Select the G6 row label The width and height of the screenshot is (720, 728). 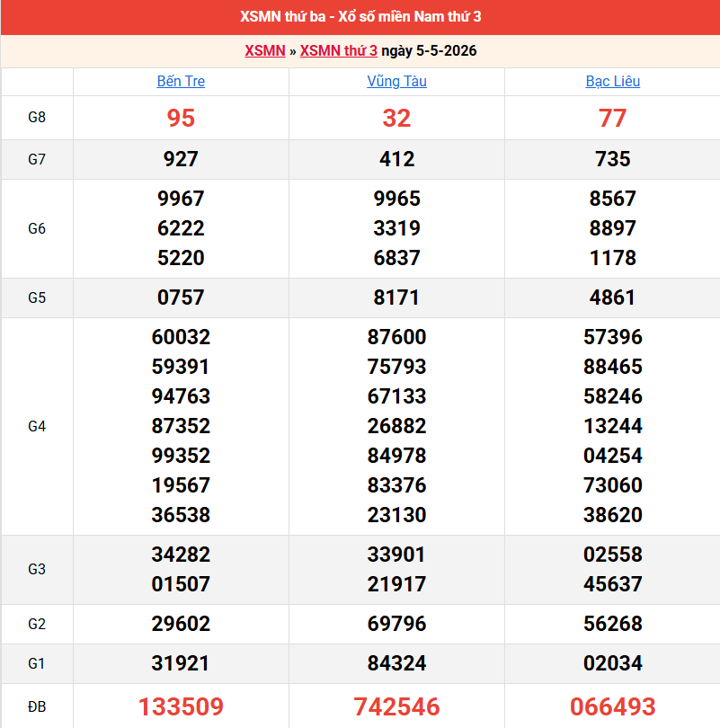click(x=37, y=228)
